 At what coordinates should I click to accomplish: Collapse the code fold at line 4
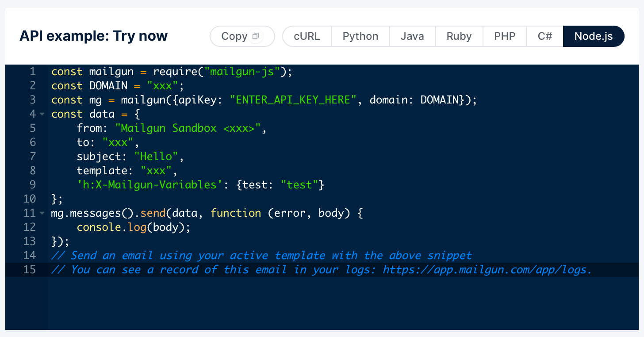[42, 114]
